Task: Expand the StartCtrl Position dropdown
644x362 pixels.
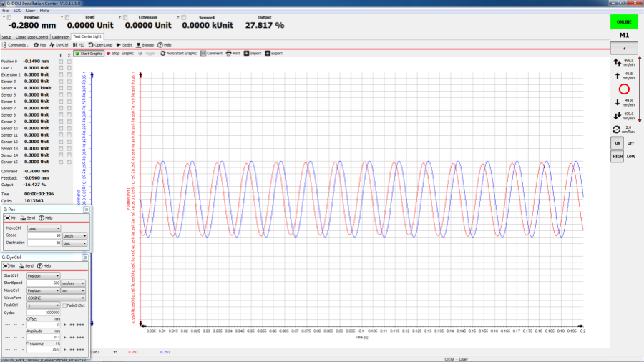Action: pyautogui.click(x=43, y=276)
